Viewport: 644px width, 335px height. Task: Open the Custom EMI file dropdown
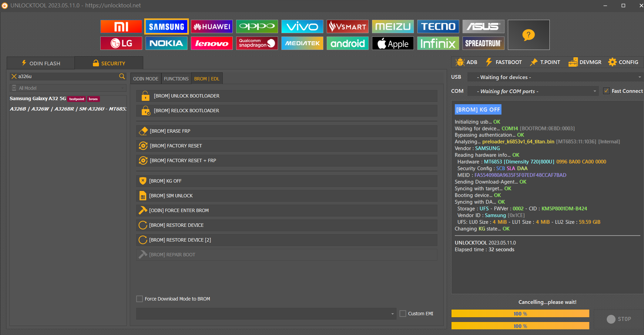266,314
